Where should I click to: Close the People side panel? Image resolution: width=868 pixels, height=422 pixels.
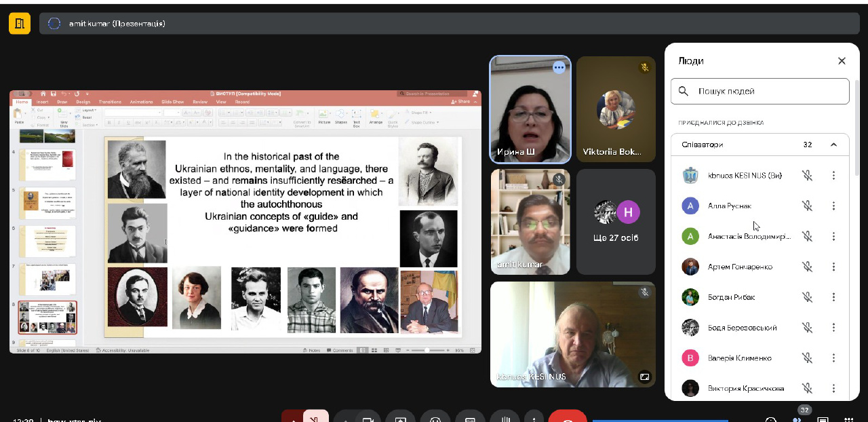(x=842, y=61)
